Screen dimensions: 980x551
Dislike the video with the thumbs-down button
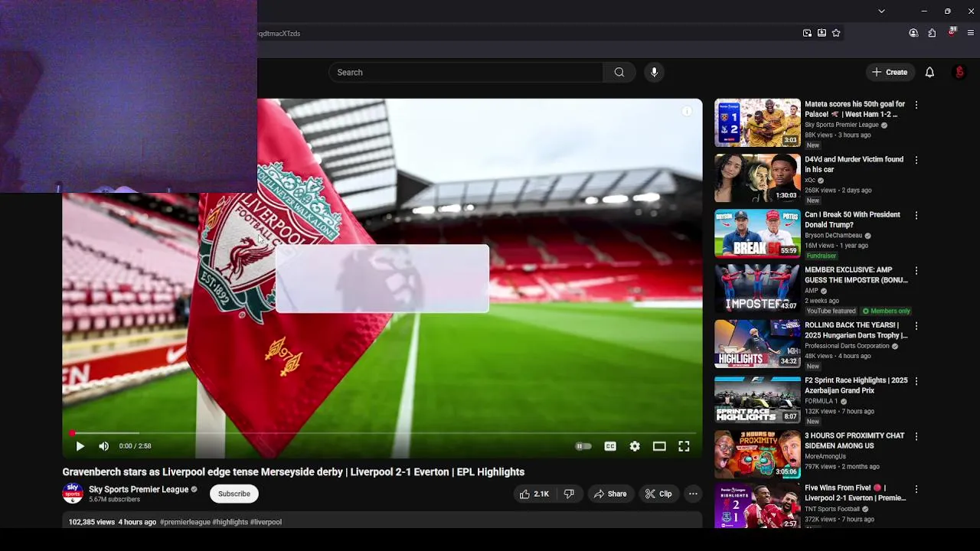click(569, 494)
